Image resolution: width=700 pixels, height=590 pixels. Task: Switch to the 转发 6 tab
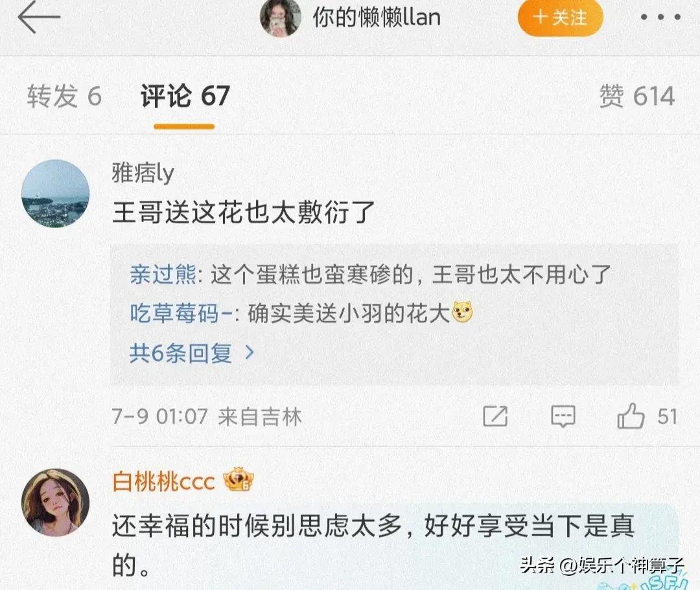click(x=64, y=96)
